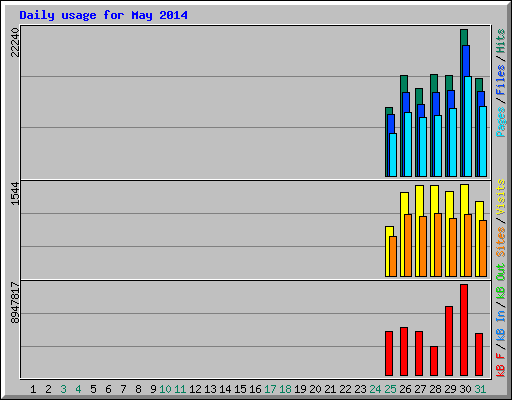Image resolution: width=512 pixels, height=400 pixels.
Task: Click the red 'kB F' legend label
Action: point(500,365)
